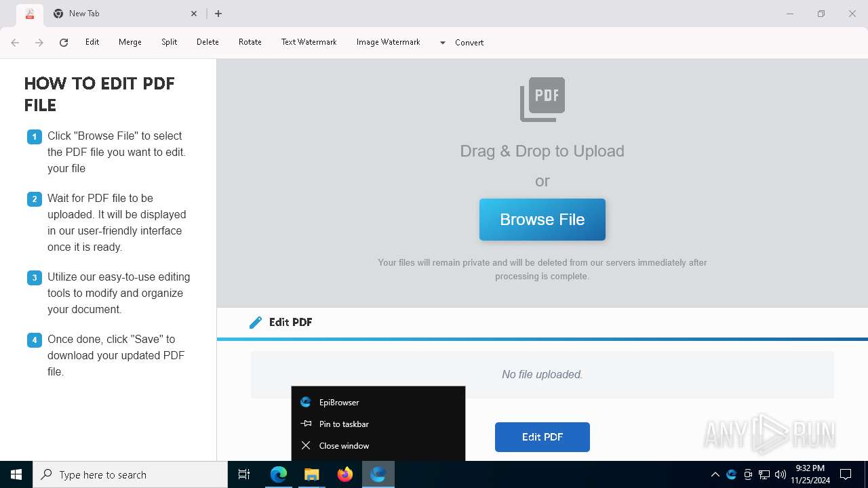Go back with the back arrow

pos(15,42)
